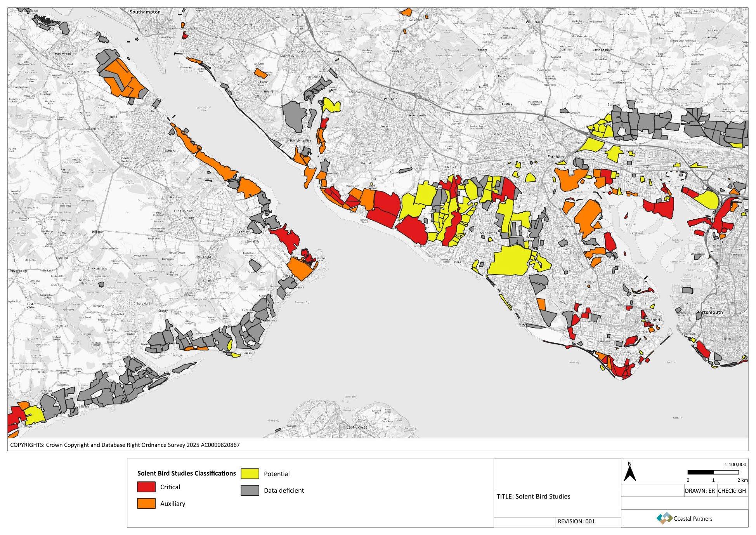Viewport: 756px width, 535px height.
Task: Click the black and white scale bar
Action: tap(713, 472)
